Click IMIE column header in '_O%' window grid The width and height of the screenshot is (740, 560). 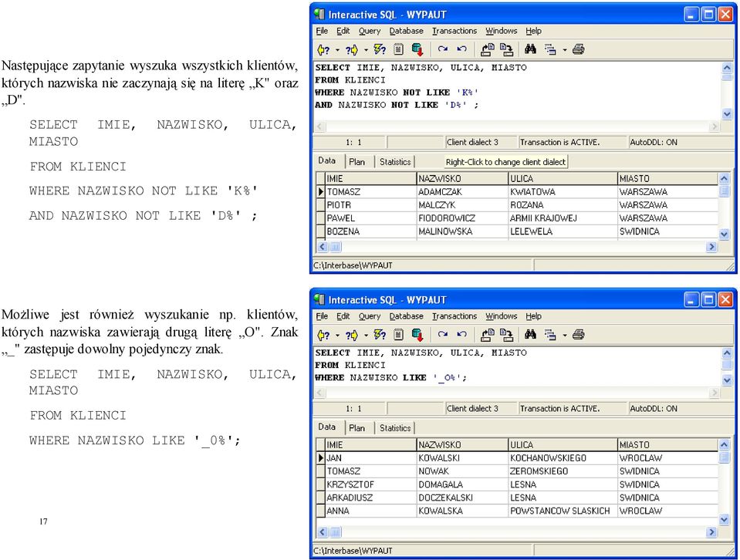tap(371, 445)
